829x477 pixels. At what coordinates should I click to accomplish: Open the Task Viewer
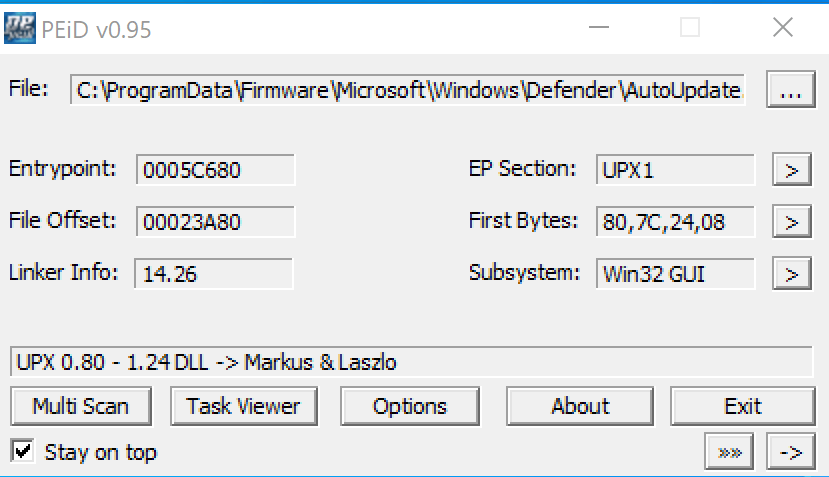243,406
